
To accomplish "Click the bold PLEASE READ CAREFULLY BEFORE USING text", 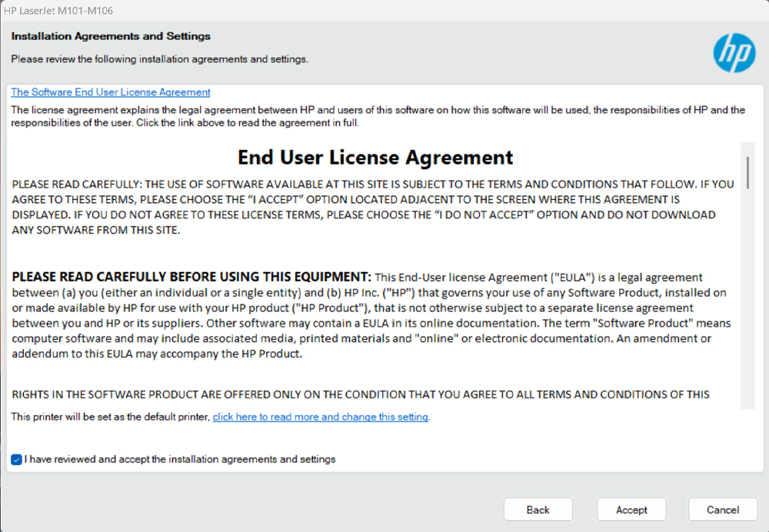I will [x=191, y=277].
